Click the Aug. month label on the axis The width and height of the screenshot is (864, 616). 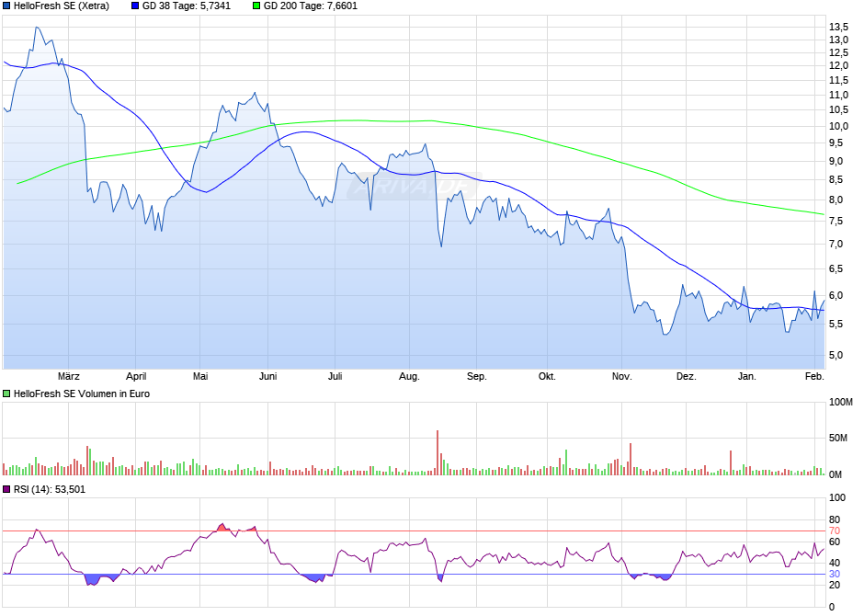coord(409,376)
